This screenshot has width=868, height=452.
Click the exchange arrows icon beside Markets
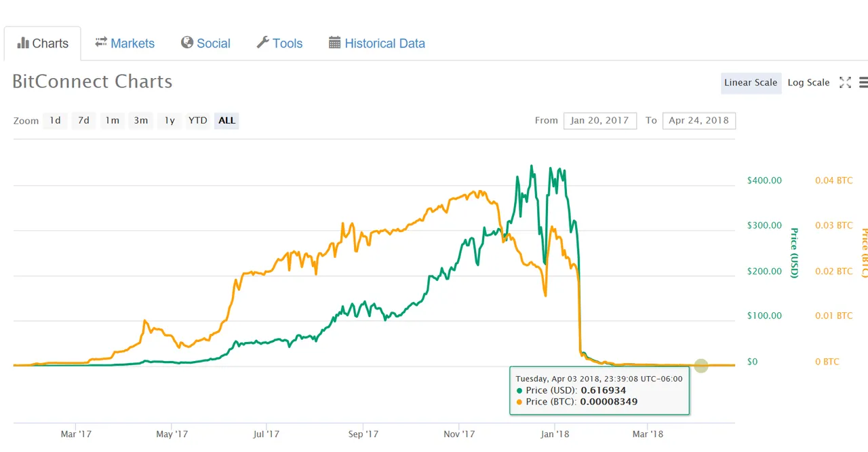point(101,42)
